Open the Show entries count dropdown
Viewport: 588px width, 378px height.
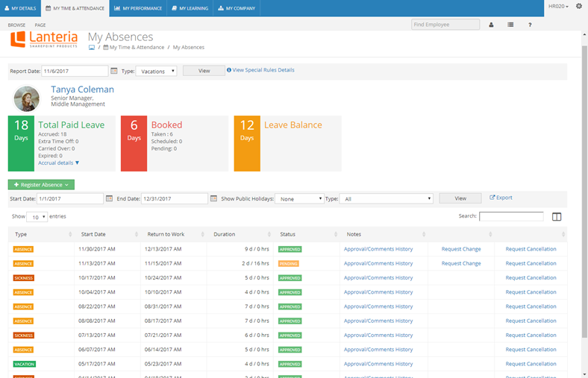(x=37, y=217)
